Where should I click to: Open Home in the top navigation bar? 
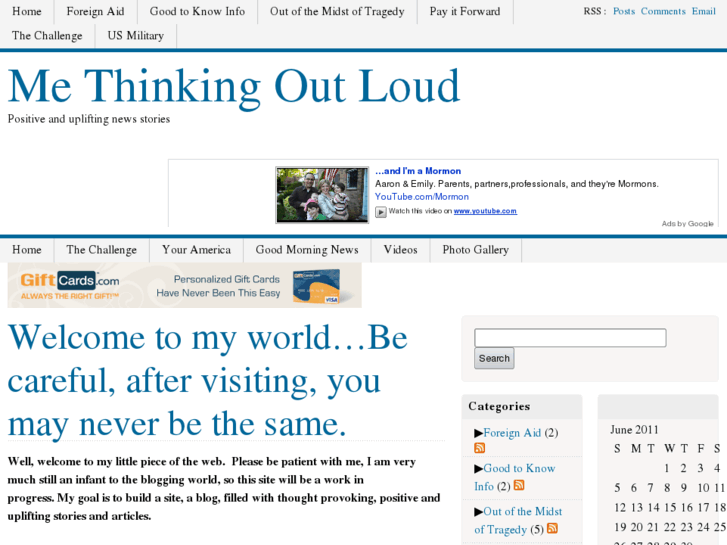(x=27, y=12)
